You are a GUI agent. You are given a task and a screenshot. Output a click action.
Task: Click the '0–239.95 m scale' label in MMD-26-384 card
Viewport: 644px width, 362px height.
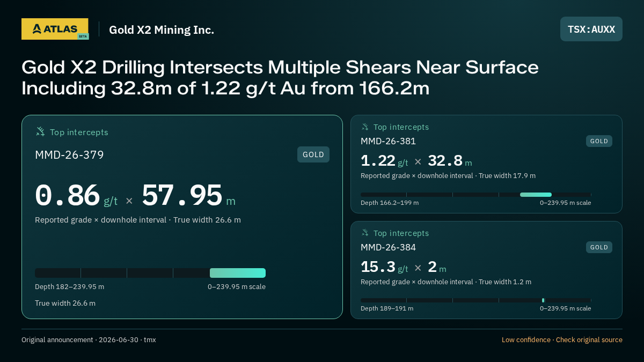point(566,308)
